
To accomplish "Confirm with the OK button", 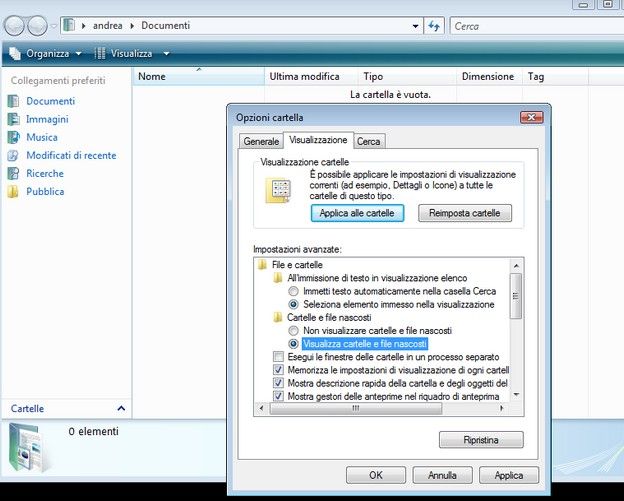I will pos(376,475).
